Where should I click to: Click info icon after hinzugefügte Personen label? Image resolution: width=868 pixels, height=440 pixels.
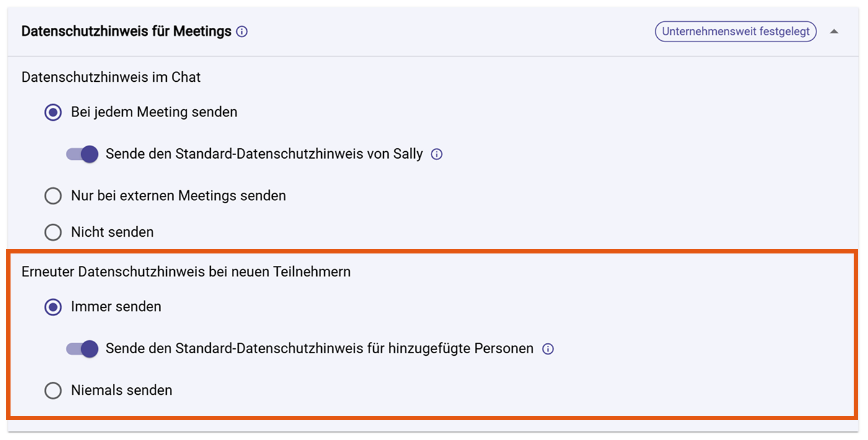coord(547,349)
